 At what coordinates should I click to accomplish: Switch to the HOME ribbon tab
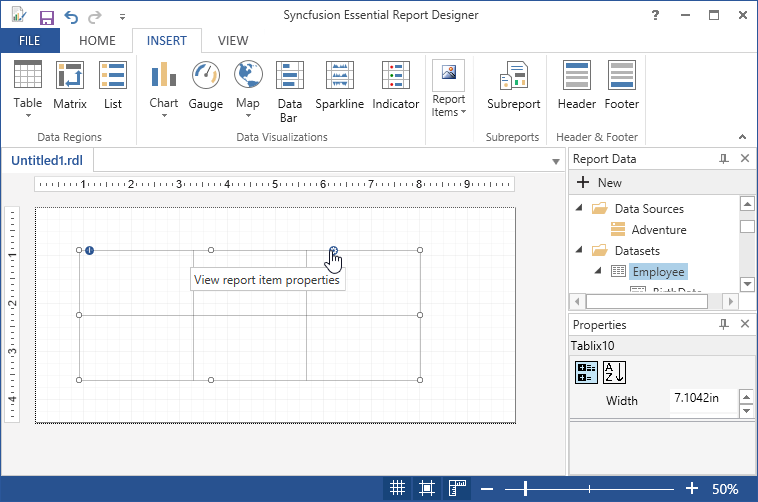(x=97, y=41)
